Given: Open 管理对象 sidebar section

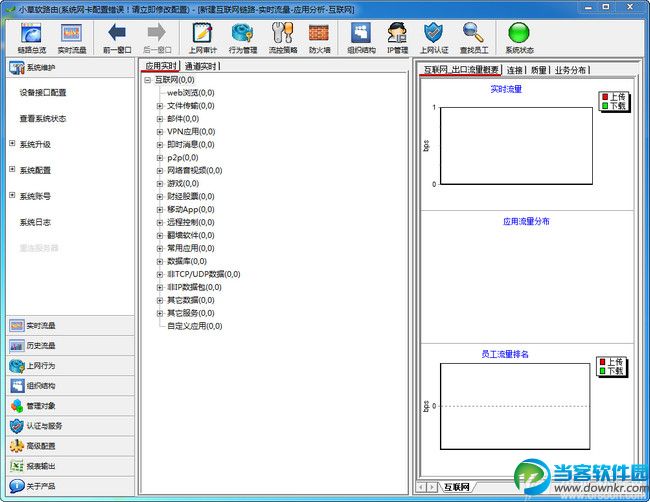Looking at the screenshot, I should coord(70,406).
